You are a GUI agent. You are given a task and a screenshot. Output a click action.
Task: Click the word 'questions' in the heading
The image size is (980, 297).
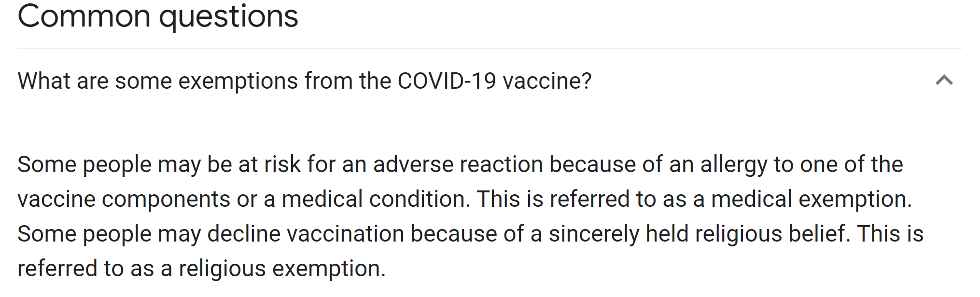(229, 17)
